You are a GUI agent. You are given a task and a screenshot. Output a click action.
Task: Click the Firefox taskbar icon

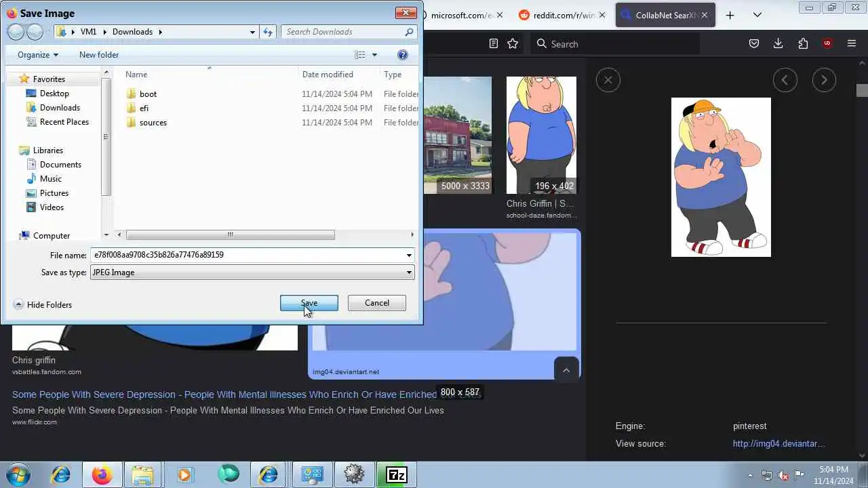tap(102, 474)
